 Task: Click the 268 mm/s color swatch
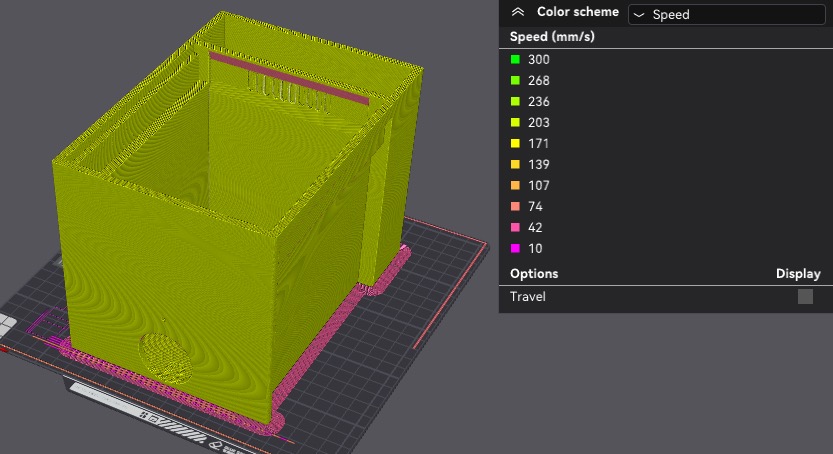(x=515, y=80)
